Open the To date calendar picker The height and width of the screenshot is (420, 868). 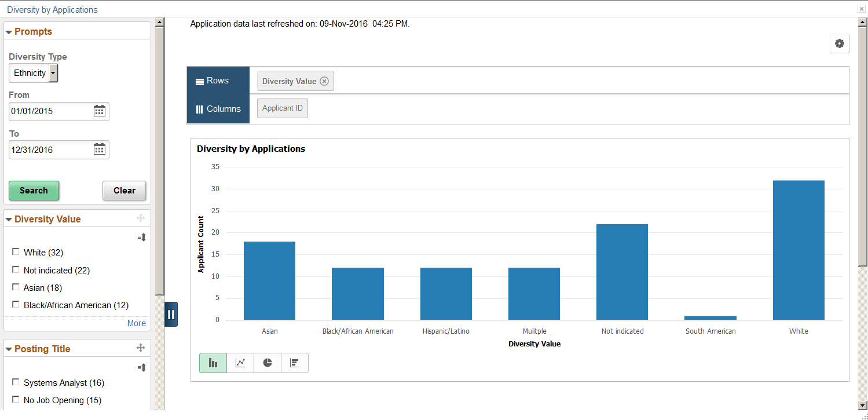click(100, 149)
